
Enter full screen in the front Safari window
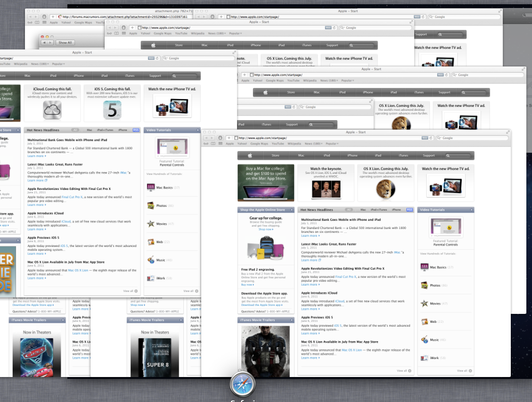coord(507,132)
